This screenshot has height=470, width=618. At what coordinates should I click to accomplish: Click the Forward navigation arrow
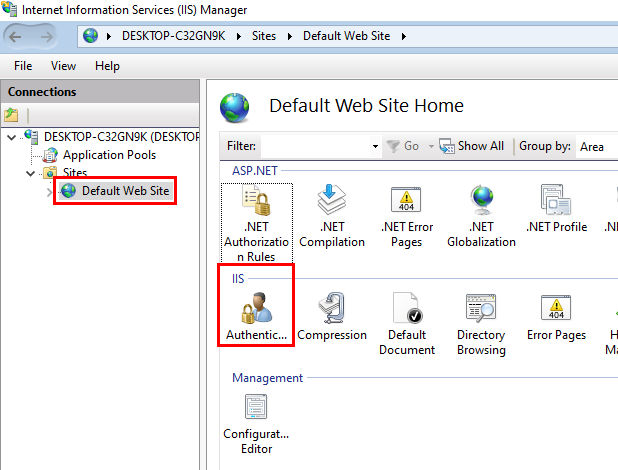[47, 37]
